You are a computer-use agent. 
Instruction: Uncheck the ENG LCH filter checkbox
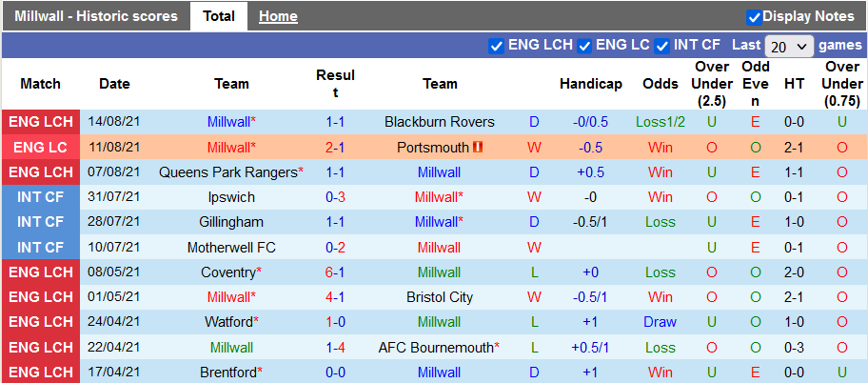(496, 46)
